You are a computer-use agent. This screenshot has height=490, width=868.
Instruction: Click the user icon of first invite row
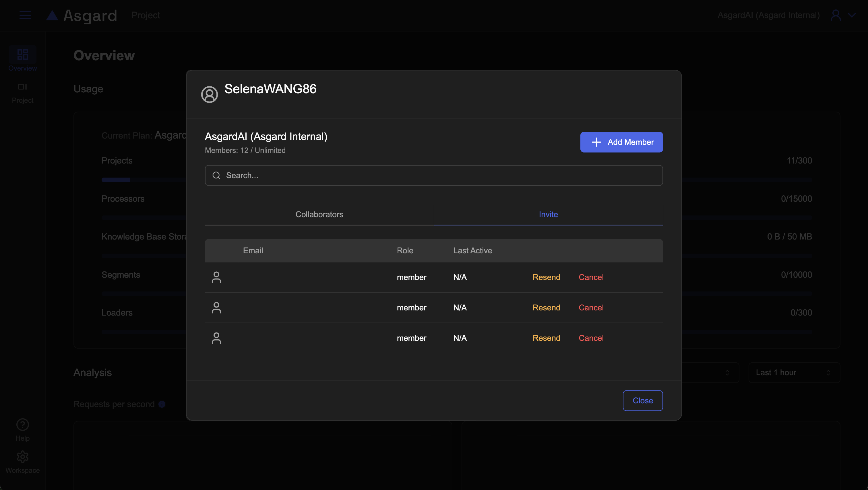216,277
